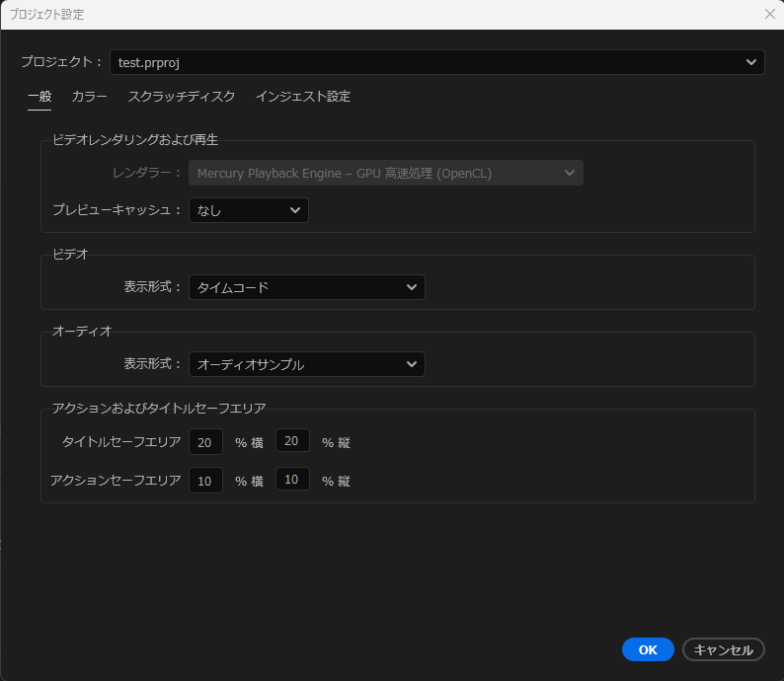
Task: Click the アクションセーフエリア 縦 percentage field
Action: pyautogui.click(x=292, y=480)
